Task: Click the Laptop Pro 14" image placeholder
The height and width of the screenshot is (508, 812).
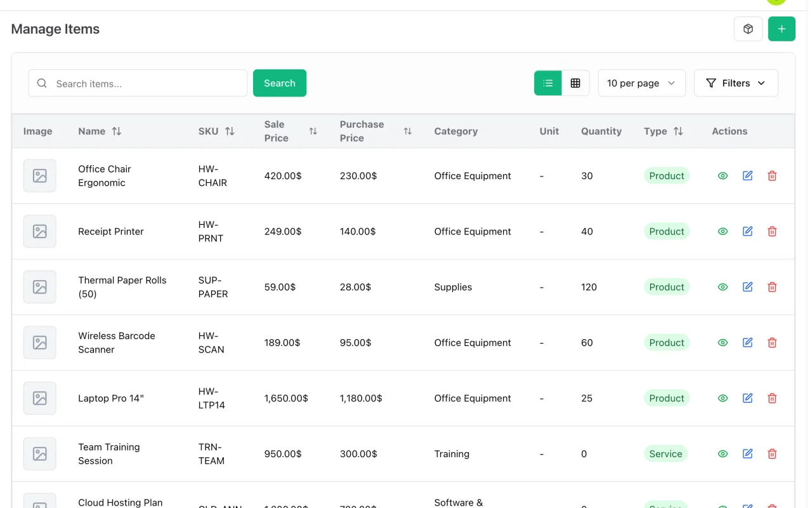Action: [x=40, y=398]
